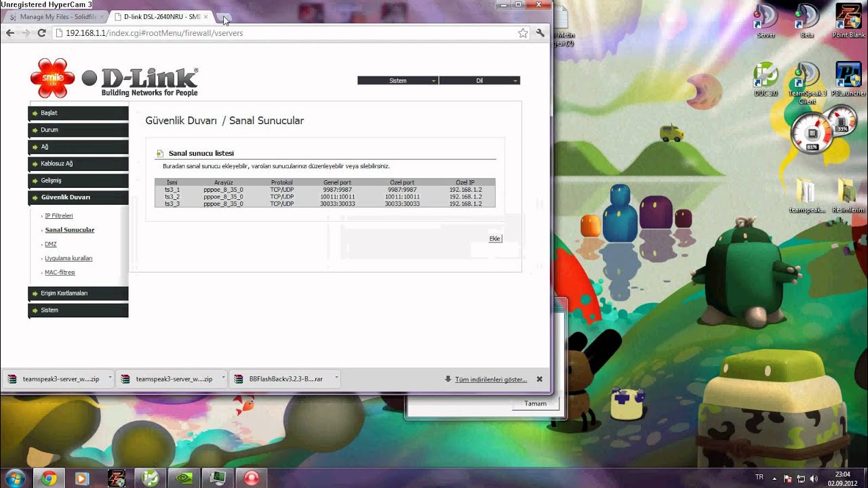
Task: Open a new Chrome tab
Action: click(x=224, y=17)
